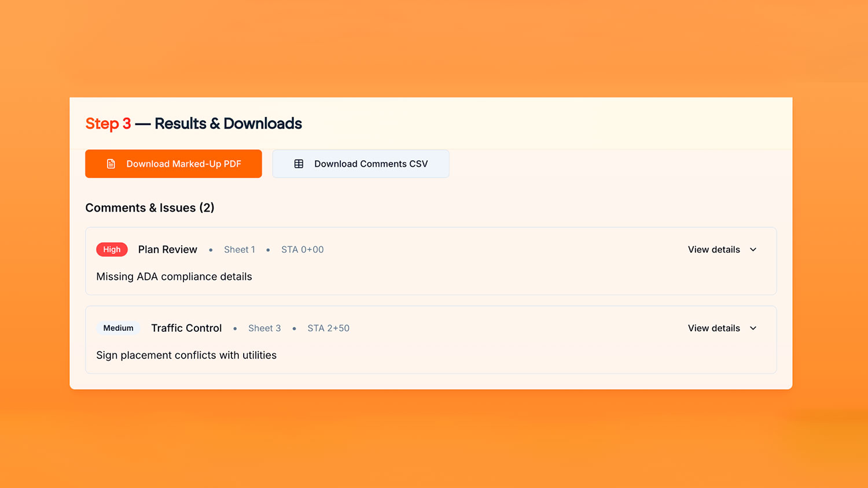
Task: Download the Comments CSV file
Action: coord(361,164)
